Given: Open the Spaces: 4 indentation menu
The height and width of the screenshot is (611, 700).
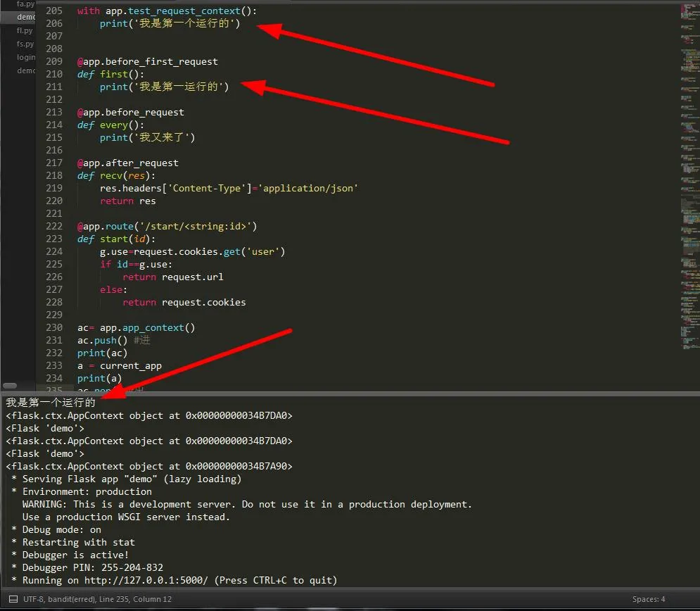Looking at the screenshot, I should pyautogui.click(x=648, y=600).
